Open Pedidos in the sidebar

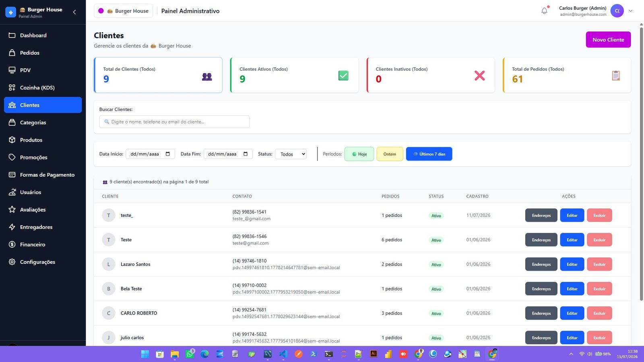[43, 53]
